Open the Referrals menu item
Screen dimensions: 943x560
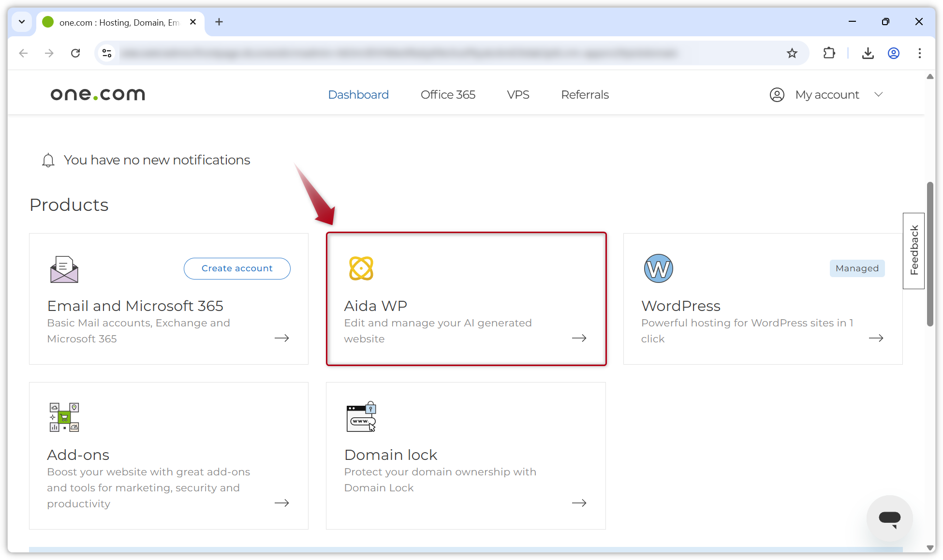[585, 95]
